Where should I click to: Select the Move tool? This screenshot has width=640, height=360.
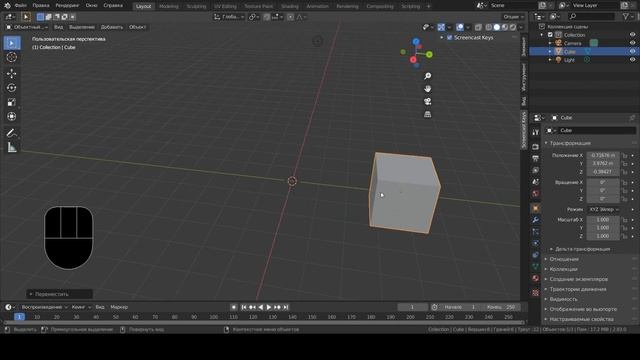[12, 73]
